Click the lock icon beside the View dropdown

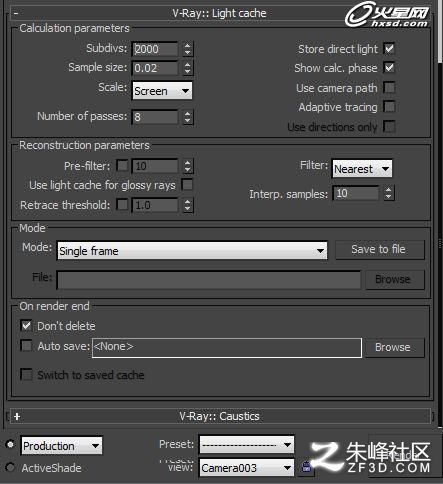pyautogui.click(x=306, y=466)
